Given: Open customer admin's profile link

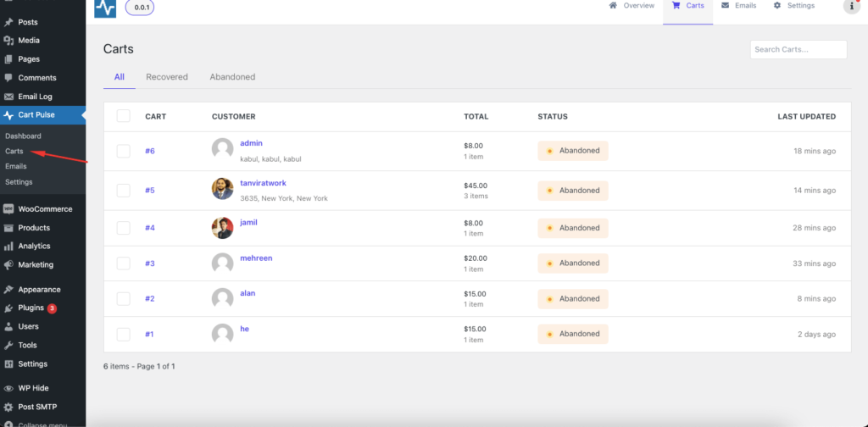Looking at the screenshot, I should [251, 143].
